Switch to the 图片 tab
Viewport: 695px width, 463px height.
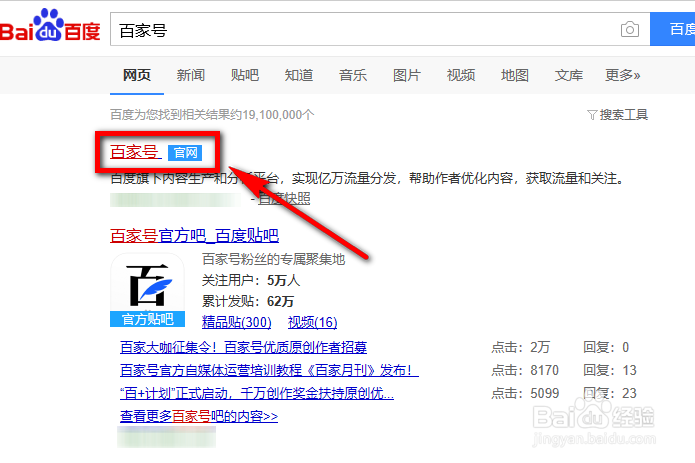(406, 75)
